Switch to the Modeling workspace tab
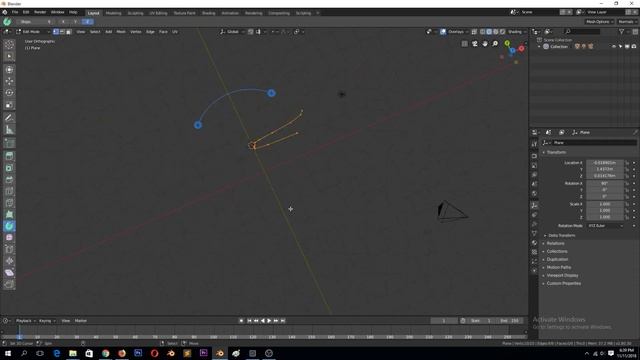640x360 pixels. [113, 13]
